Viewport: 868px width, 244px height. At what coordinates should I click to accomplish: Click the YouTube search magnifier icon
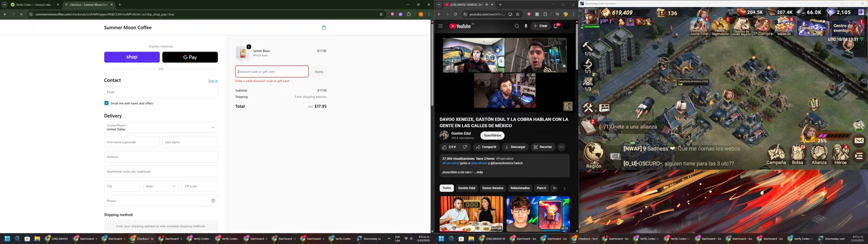point(517,26)
